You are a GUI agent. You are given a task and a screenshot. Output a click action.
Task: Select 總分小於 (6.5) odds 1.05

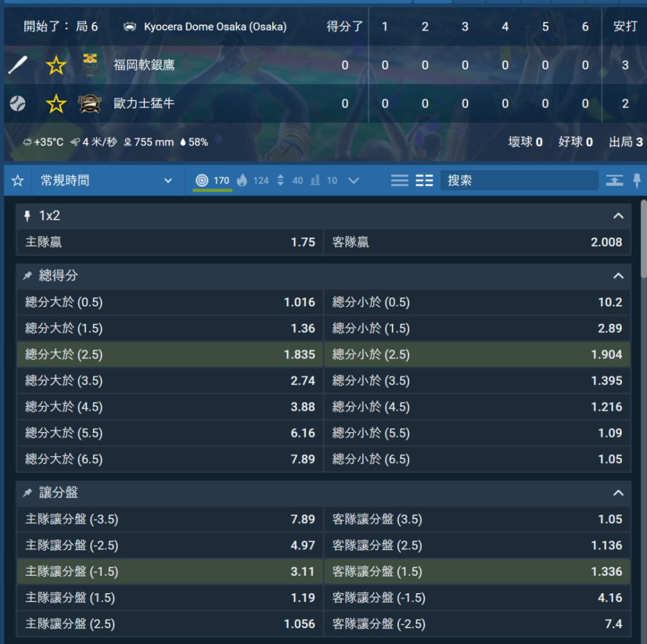click(477, 459)
